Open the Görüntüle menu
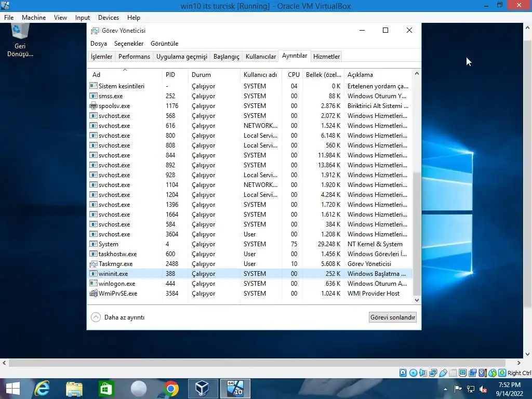 (x=164, y=44)
